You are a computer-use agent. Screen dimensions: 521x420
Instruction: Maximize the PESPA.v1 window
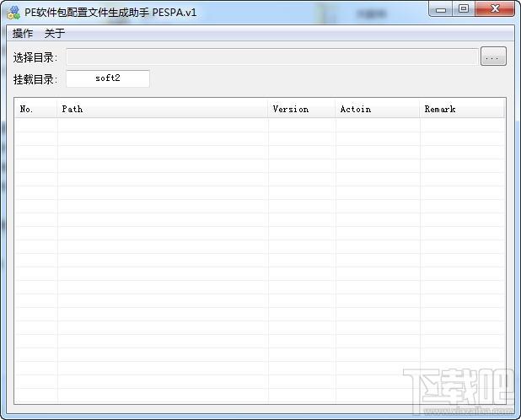(464, 8)
